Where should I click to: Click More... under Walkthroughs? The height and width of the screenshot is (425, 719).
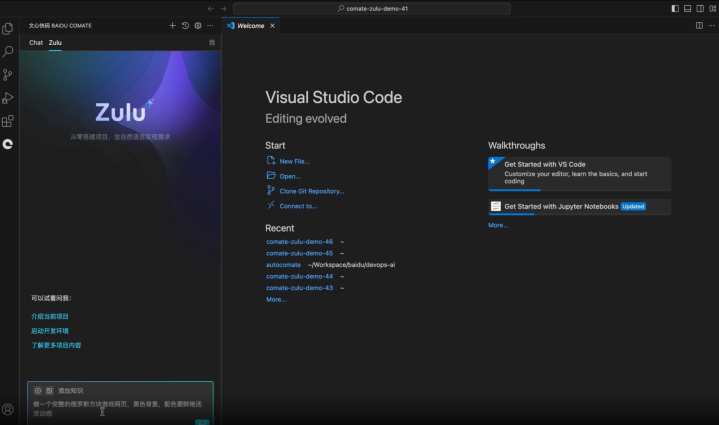[x=498, y=225]
